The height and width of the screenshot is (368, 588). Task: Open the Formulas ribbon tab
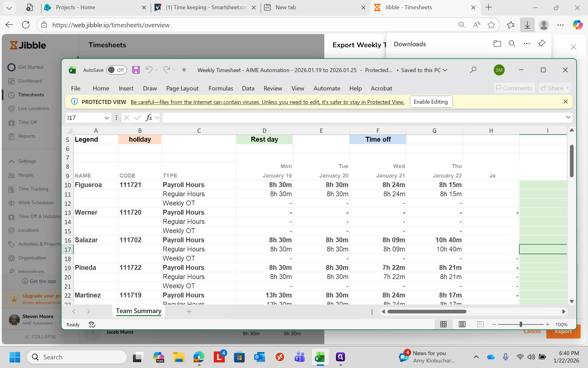[221, 88]
